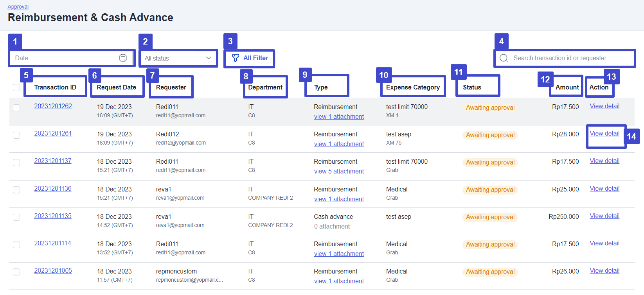This screenshot has height=295, width=644.
Task: Tick the checkbox for transaction 20231201005
Action: [x=16, y=272]
